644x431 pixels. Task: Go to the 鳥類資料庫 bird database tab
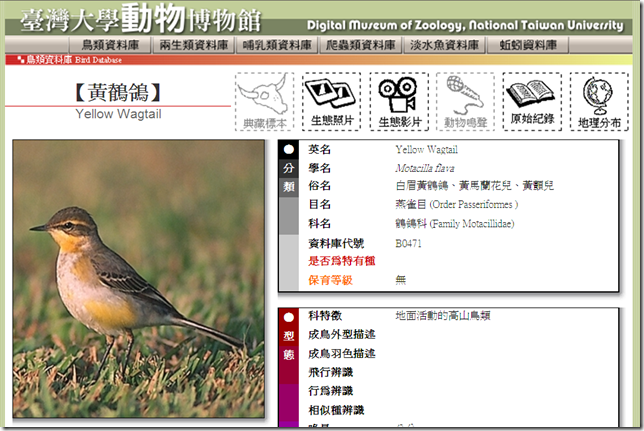coord(110,45)
